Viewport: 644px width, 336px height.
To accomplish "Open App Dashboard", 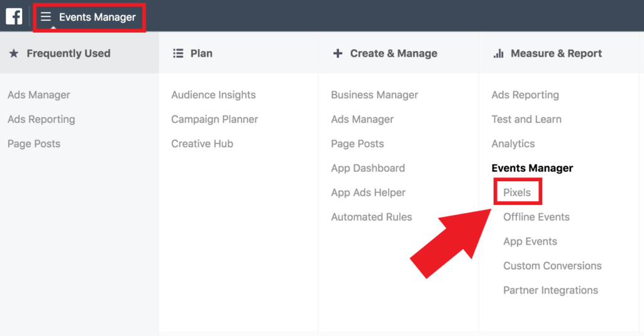I will tap(368, 168).
